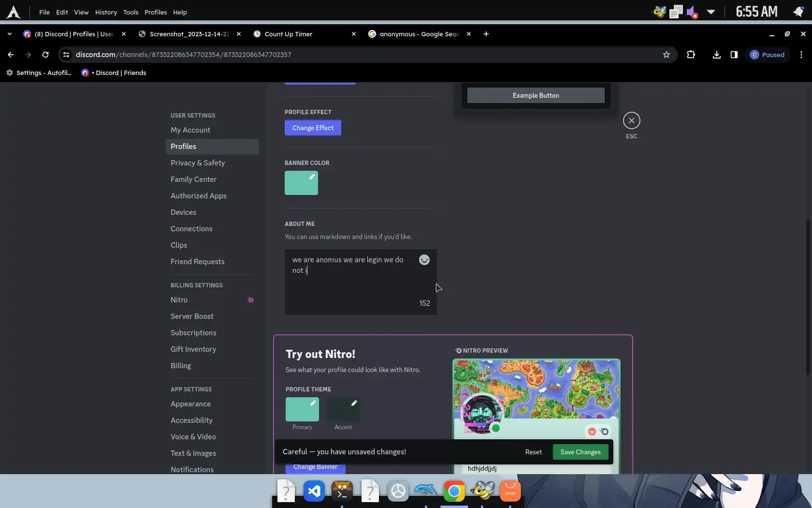The height and width of the screenshot is (508, 812).
Task: Open the emoji picker in About Me
Action: (424, 260)
